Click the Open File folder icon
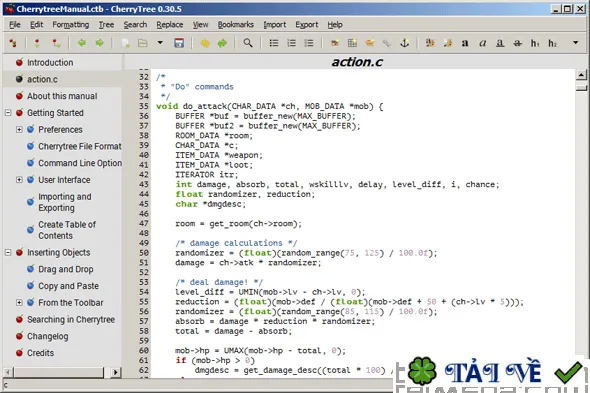 pyautogui.click(x=143, y=43)
